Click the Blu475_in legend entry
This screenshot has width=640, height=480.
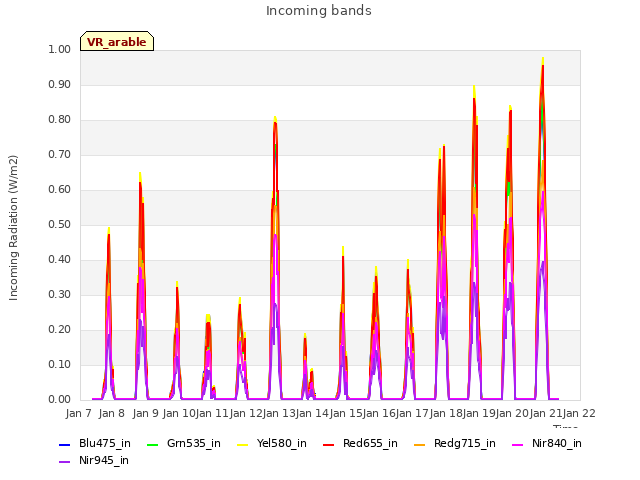tap(95, 443)
